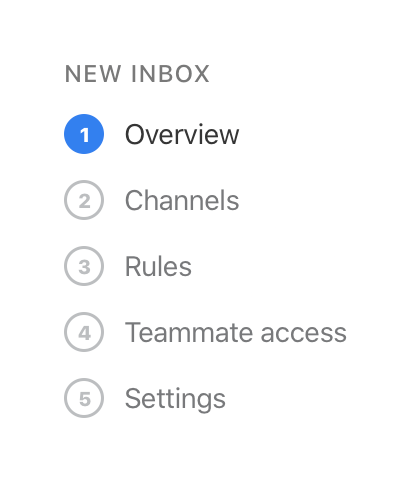Click the step 2 numbered circle
The image size is (411, 482).
coord(84,200)
